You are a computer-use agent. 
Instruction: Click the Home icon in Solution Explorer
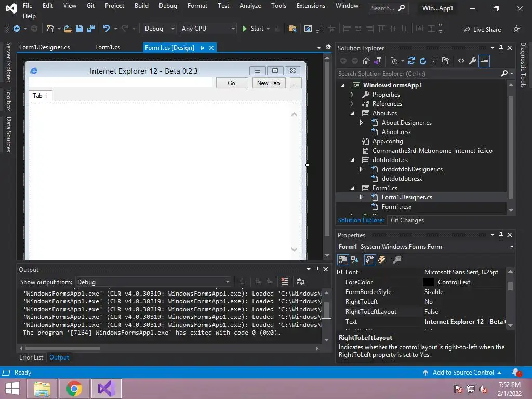pyautogui.click(x=366, y=61)
